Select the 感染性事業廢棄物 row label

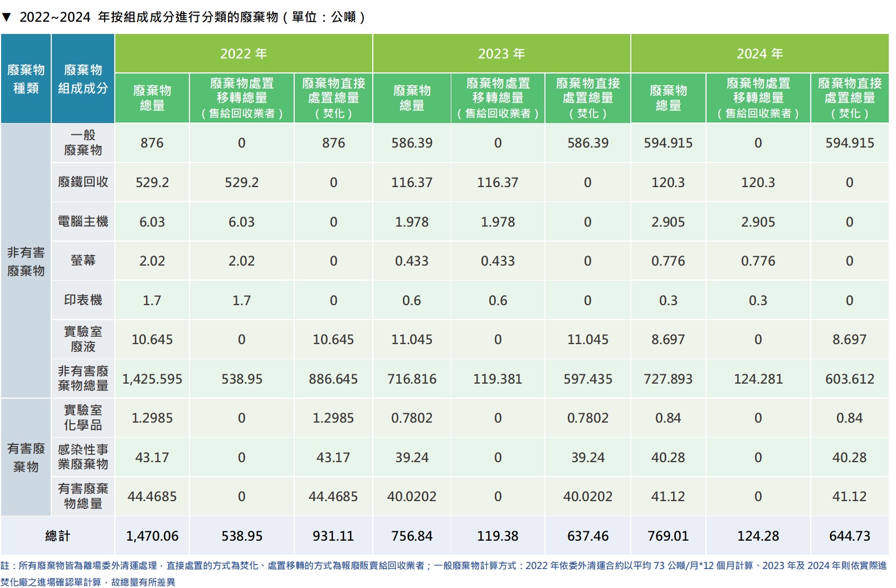(83, 457)
